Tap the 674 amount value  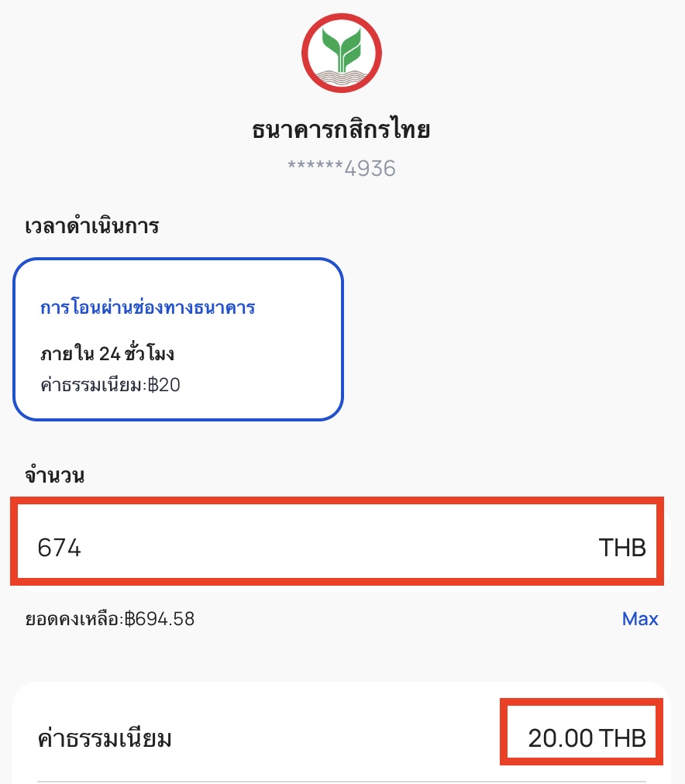coord(59,548)
